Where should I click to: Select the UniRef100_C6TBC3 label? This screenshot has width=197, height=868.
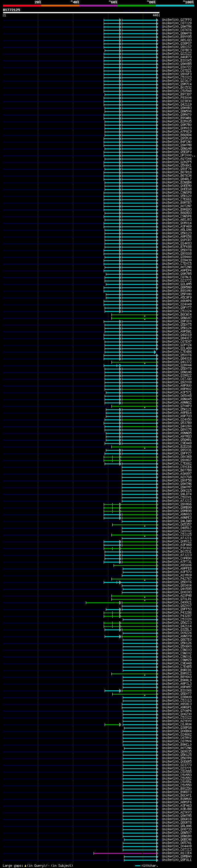[177, 50]
